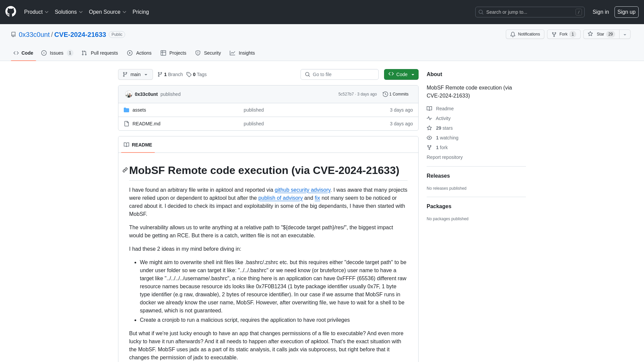
Task: View the 1 Branch list
Action: tap(170, 74)
